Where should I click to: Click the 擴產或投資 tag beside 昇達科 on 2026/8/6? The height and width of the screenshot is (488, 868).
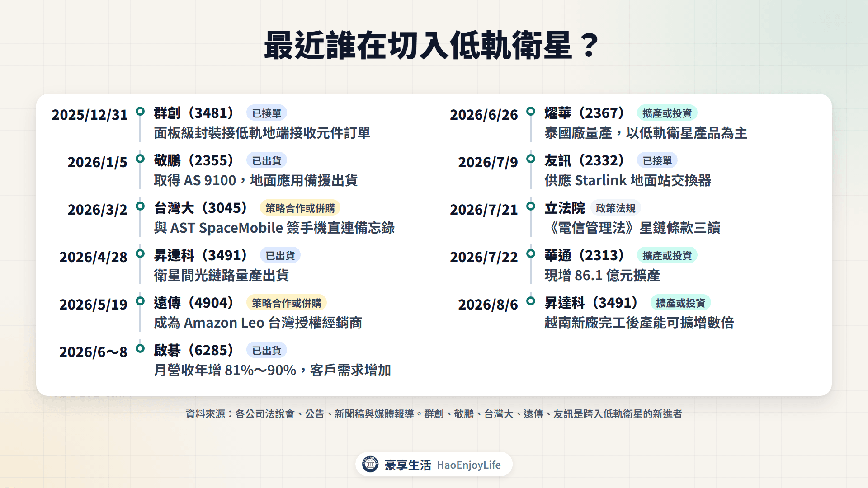coord(681,303)
